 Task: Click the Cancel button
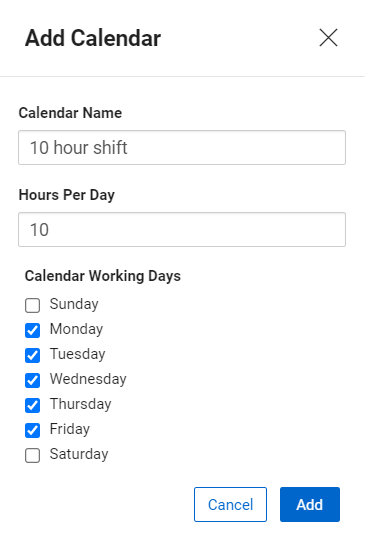tap(230, 504)
